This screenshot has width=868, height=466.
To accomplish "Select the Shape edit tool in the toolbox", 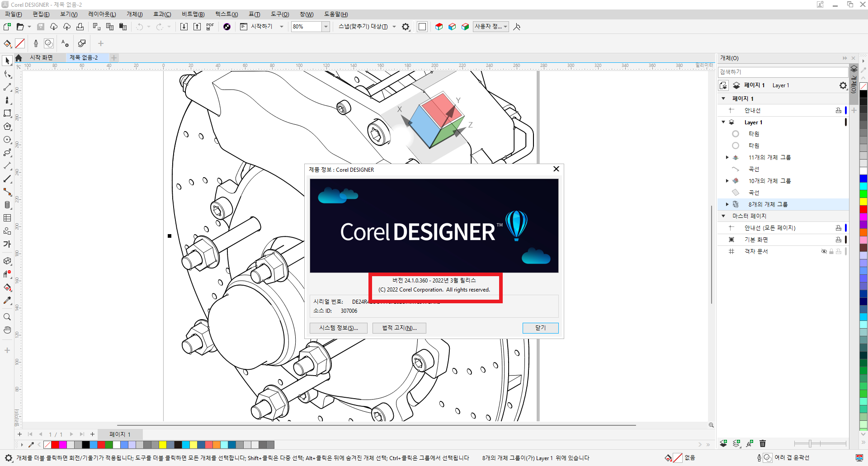I will point(7,74).
